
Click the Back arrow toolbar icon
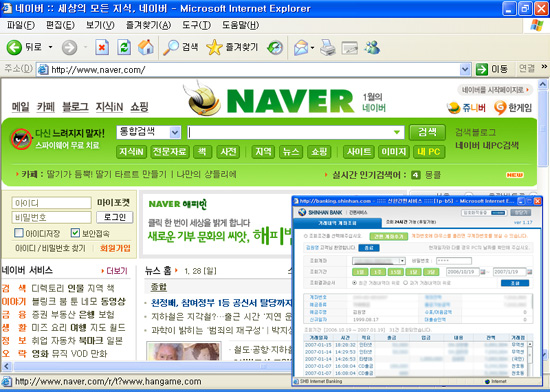[14, 47]
